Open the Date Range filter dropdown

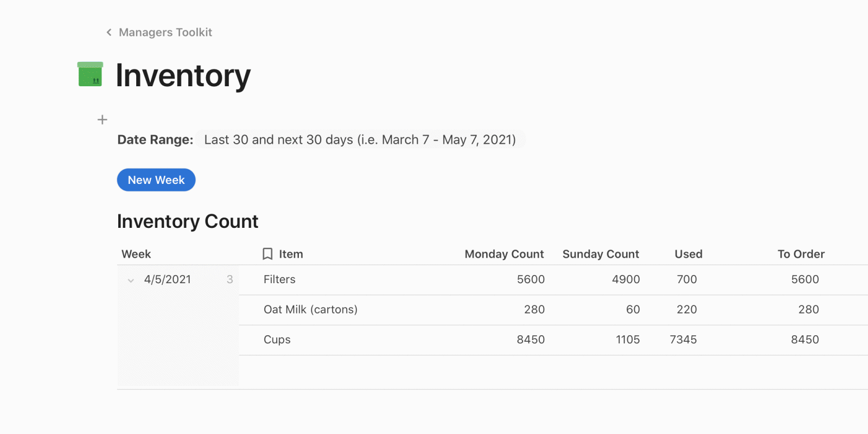click(x=360, y=139)
